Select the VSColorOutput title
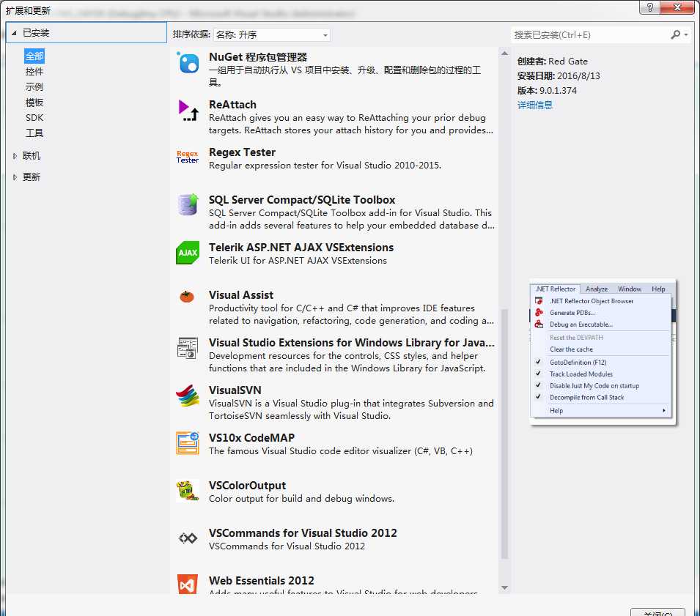Viewport: 700px width, 616px height. (247, 486)
